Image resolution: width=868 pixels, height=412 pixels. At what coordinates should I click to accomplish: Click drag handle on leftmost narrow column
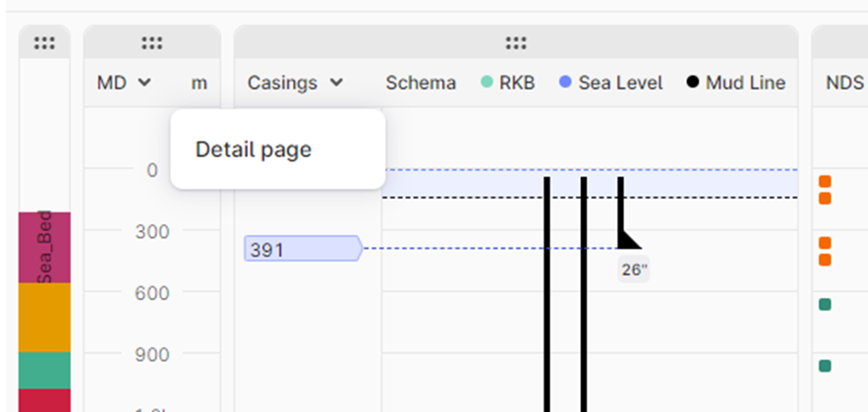(x=44, y=42)
